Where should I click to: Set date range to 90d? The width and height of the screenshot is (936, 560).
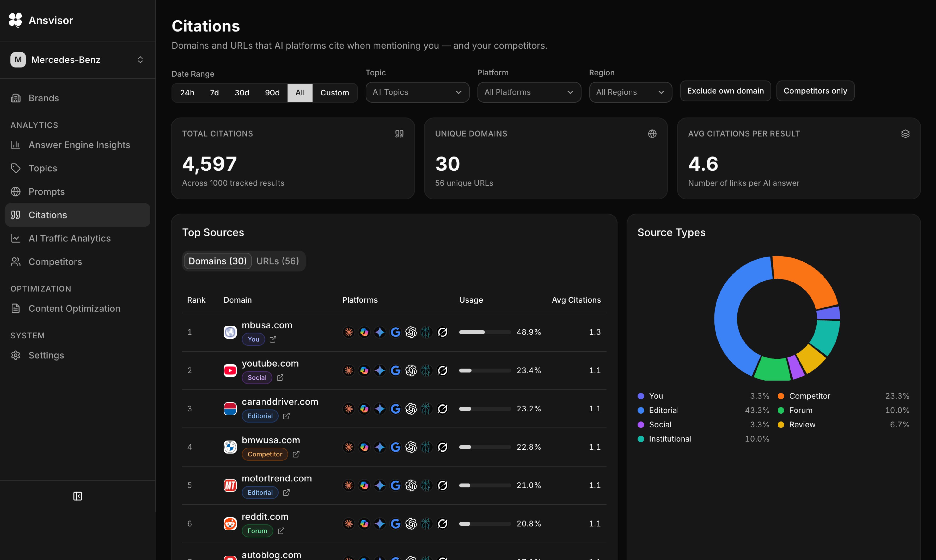[272, 93]
